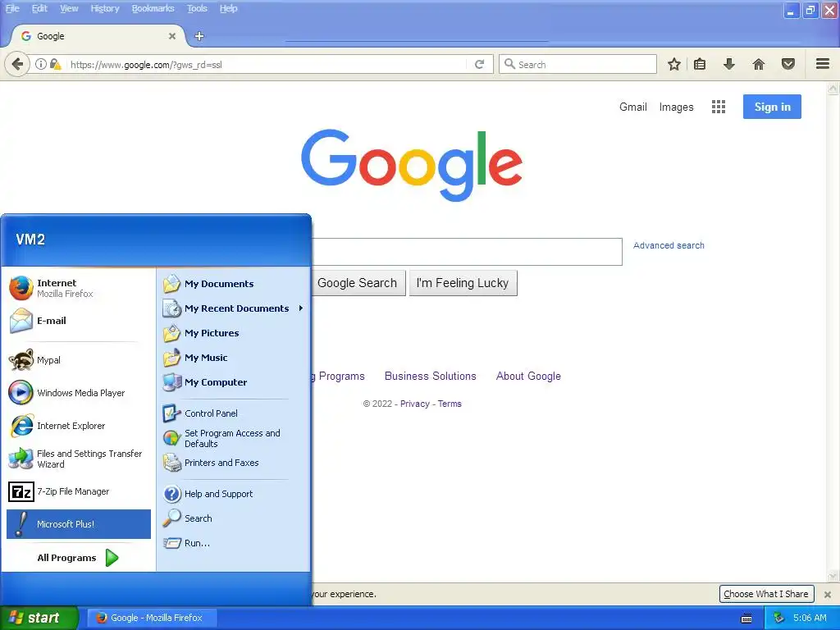Screen dimensions: 840x630
Task: Open E-mail from the Start menu
Action: point(78,321)
